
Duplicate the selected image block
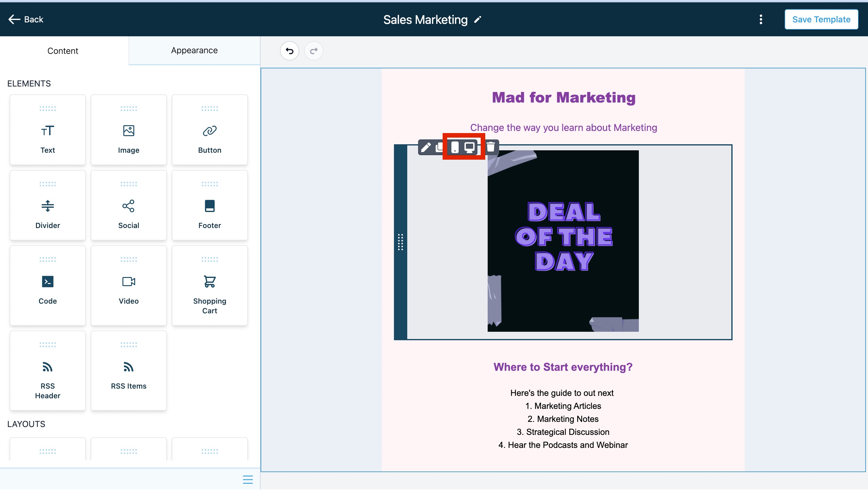coord(439,147)
